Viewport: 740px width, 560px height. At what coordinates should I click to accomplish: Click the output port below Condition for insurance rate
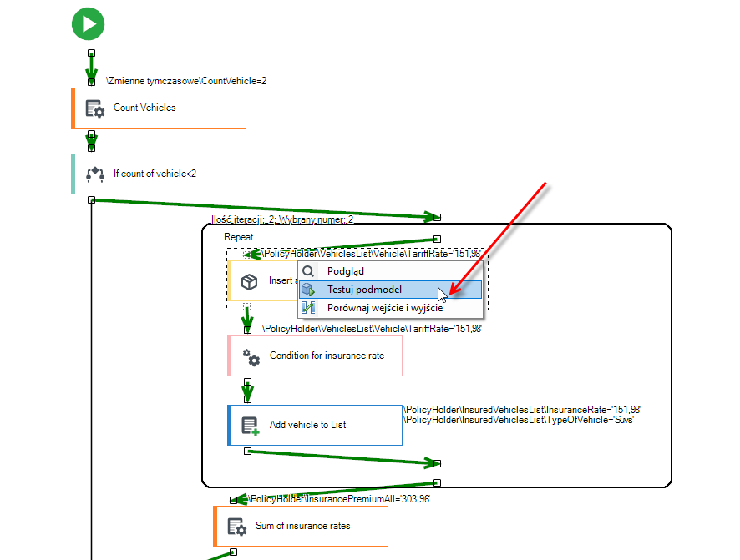(x=247, y=382)
